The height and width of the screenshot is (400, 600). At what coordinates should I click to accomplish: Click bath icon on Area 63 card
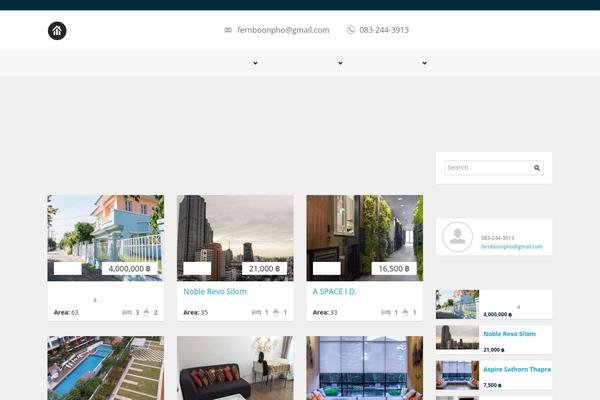coord(146,313)
